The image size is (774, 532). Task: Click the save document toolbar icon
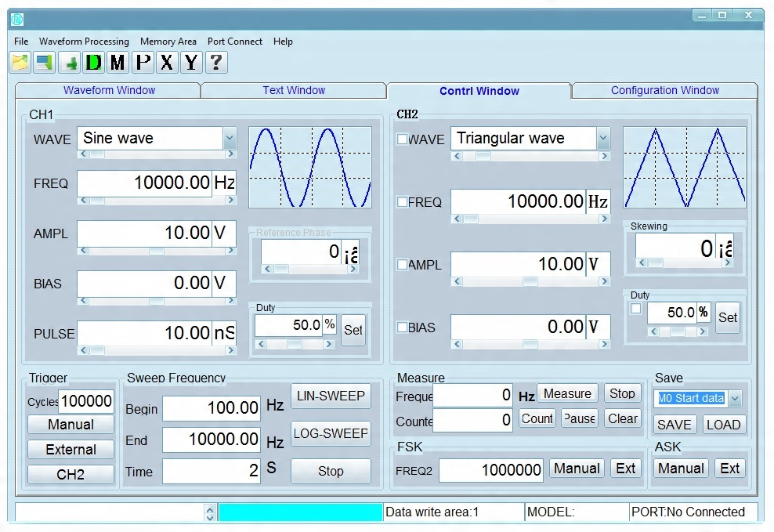tap(44, 63)
